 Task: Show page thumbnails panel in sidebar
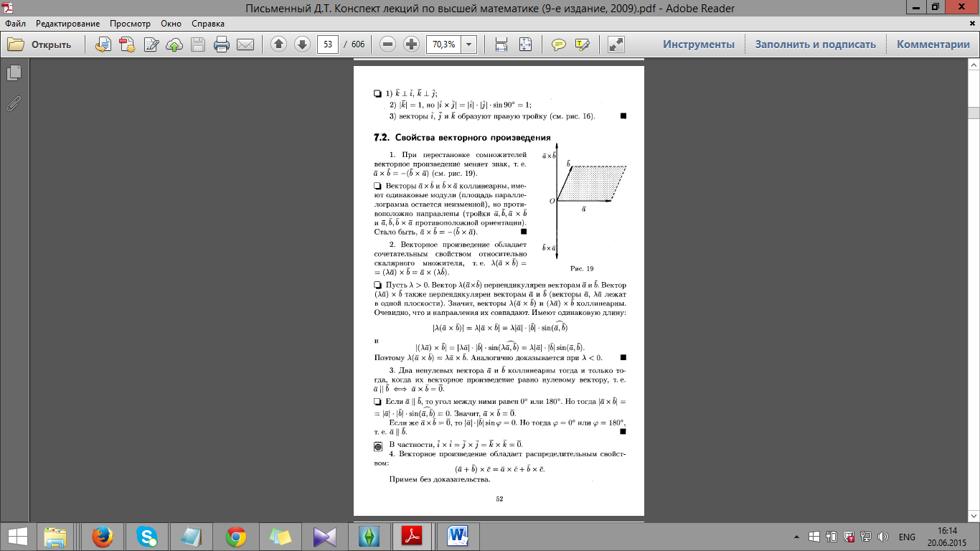coord(14,72)
